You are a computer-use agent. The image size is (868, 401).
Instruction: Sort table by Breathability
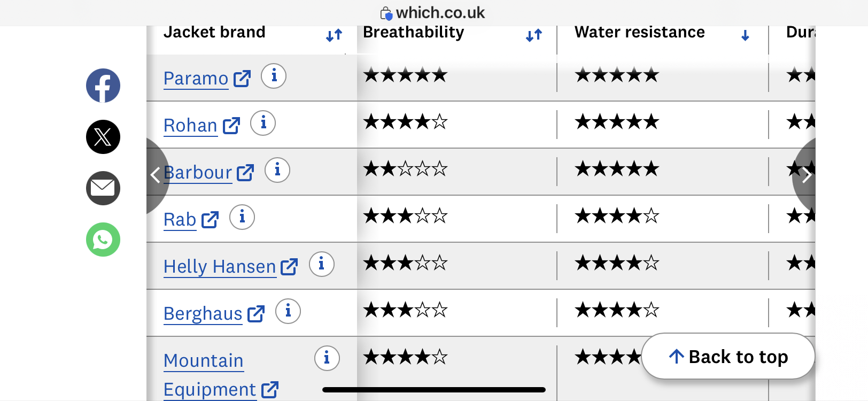534,35
